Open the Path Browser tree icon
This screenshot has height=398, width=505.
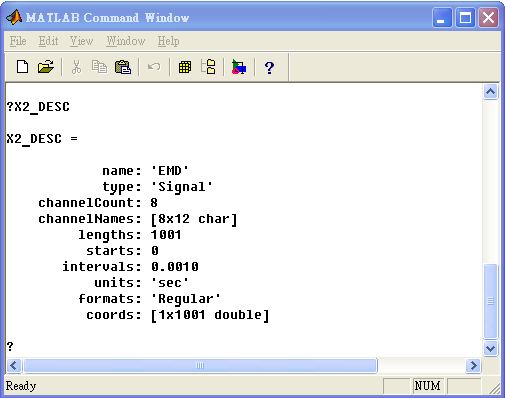208,66
